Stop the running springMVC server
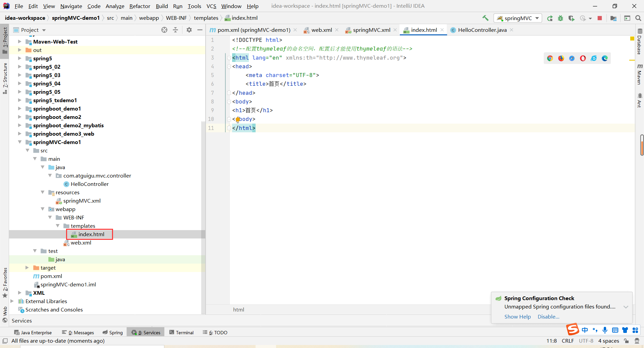 [x=600, y=18]
